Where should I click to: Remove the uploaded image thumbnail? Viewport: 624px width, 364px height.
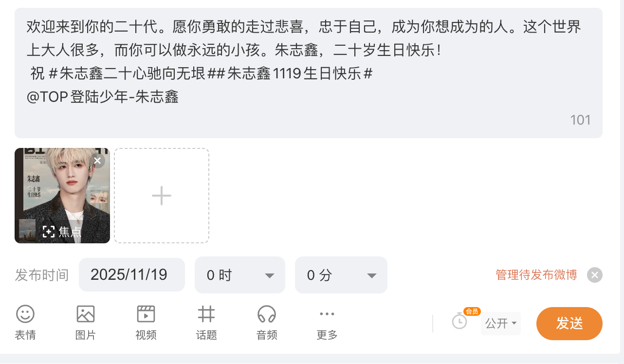pos(98,161)
